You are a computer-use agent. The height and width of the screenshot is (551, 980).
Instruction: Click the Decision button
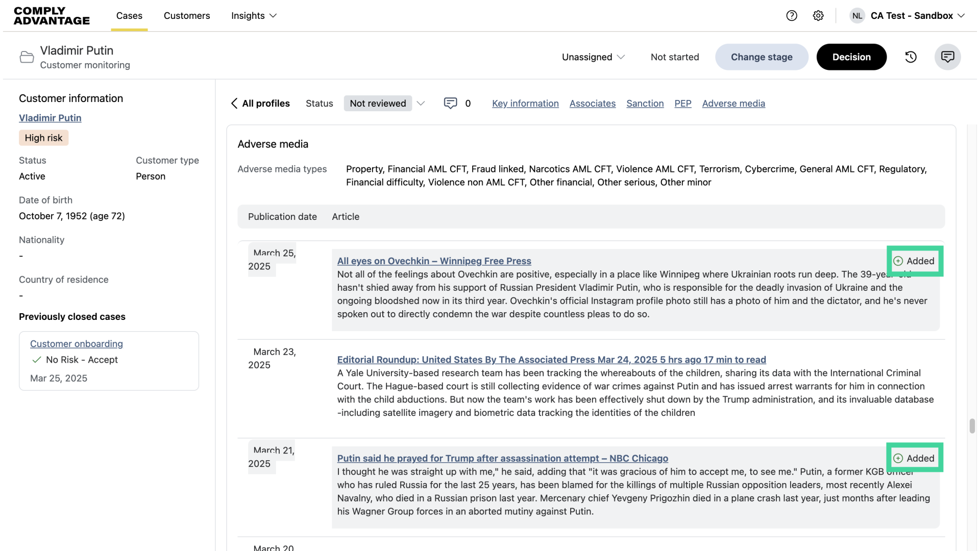tap(851, 57)
